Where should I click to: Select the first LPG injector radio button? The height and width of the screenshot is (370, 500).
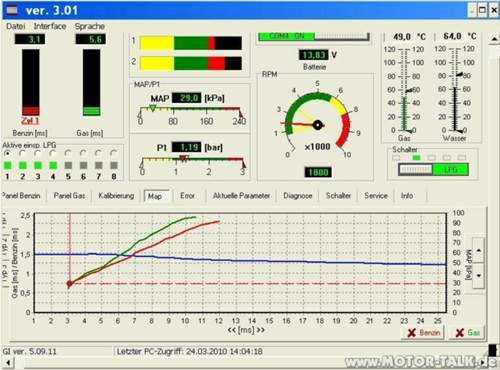7,153
